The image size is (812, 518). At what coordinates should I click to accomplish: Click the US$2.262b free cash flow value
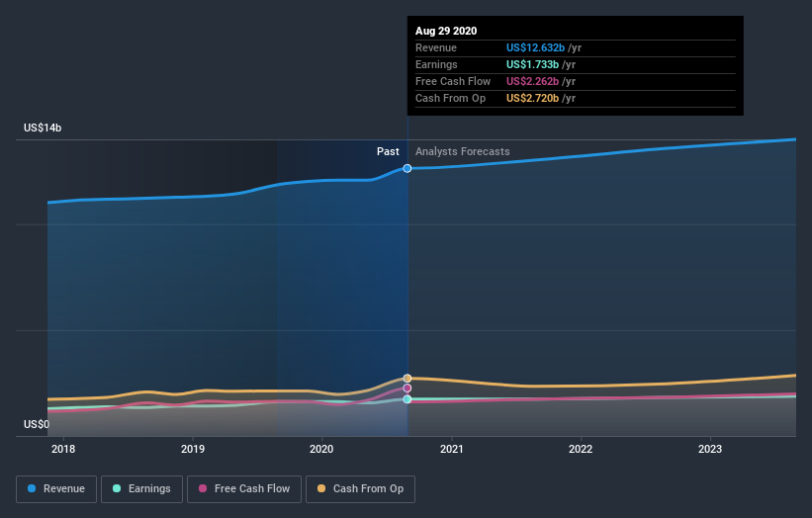[532, 81]
